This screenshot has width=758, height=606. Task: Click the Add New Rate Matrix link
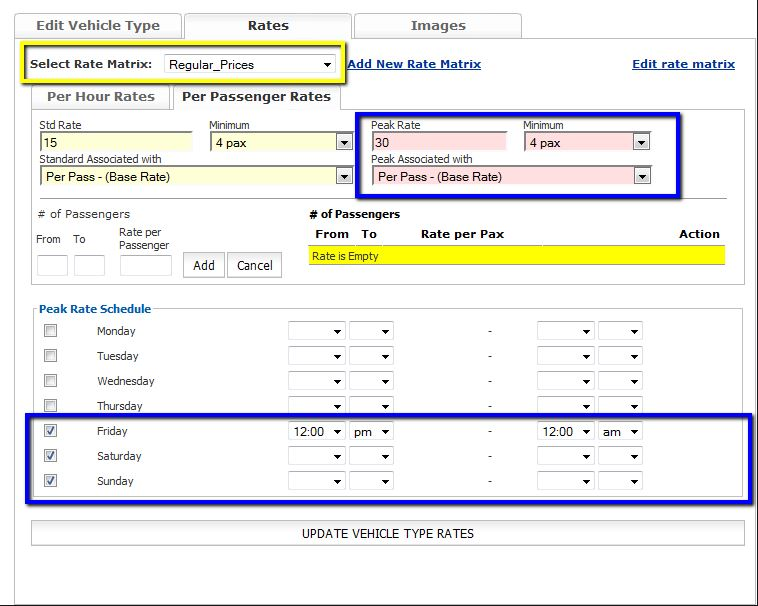414,64
